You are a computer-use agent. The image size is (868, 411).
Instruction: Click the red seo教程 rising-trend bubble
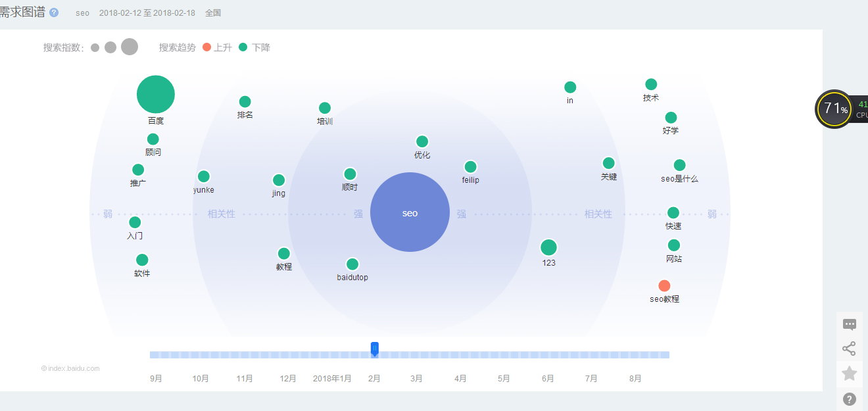[x=664, y=285]
